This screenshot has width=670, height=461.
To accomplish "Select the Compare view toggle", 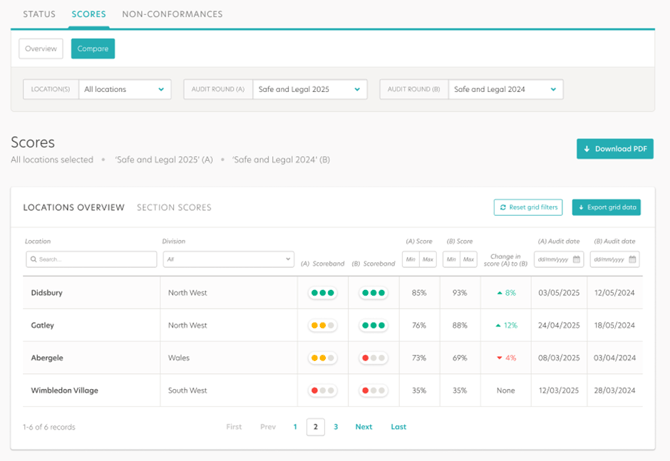I will click(93, 48).
